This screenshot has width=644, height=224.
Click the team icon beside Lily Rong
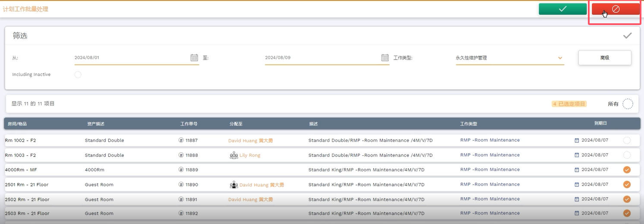[x=234, y=155]
